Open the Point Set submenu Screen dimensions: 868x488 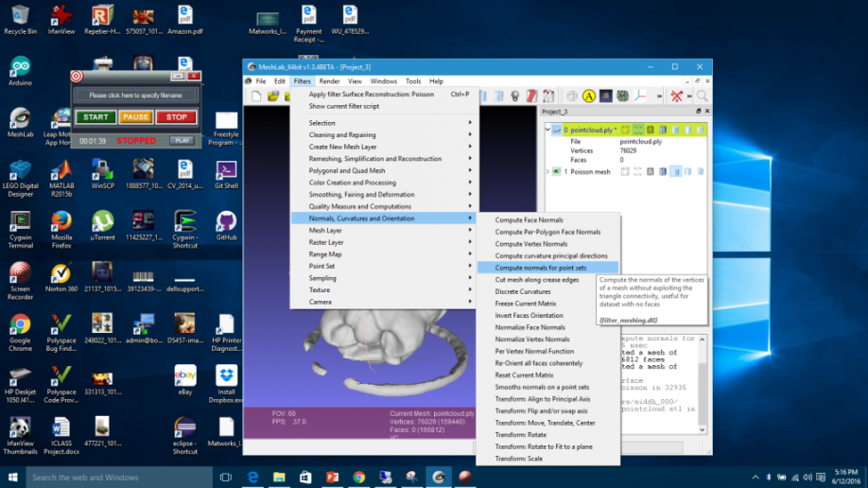384,266
